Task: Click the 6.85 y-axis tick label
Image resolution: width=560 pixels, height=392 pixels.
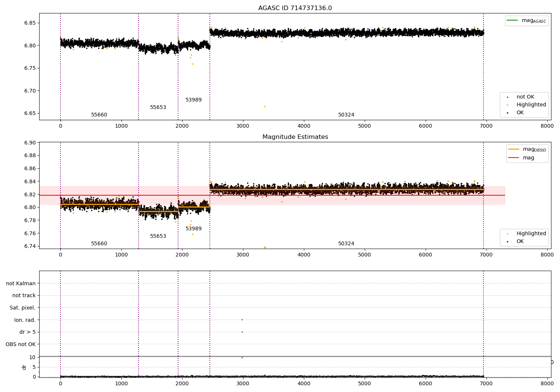Action: coord(30,23)
